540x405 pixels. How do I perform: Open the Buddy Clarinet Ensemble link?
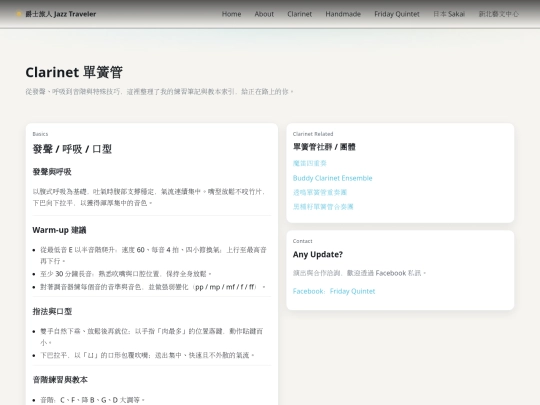332,178
